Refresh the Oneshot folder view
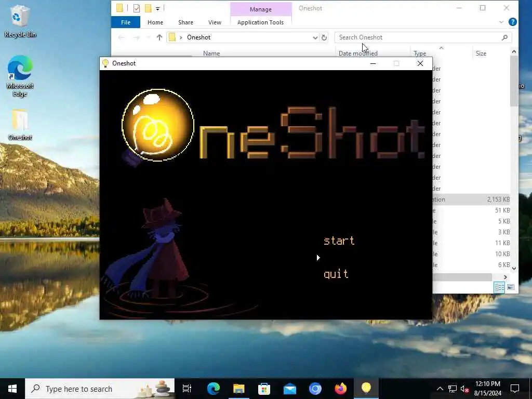 (324, 37)
